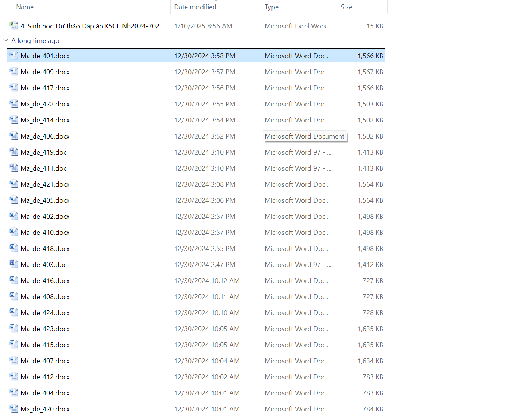Click the file icon next to Ma_de_403.doc
This screenshot has height=420, width=531.
coord(14,264)
